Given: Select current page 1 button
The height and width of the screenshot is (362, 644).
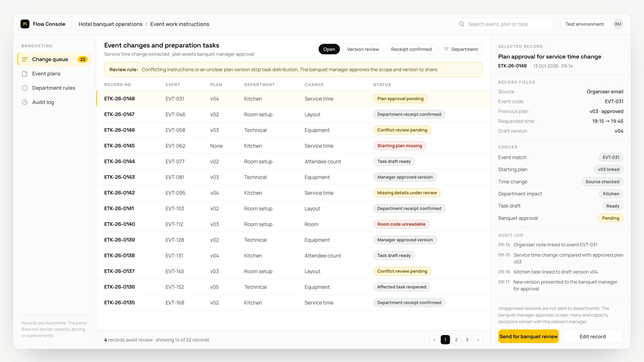Looking at the screenshot, I should (445, 340).
